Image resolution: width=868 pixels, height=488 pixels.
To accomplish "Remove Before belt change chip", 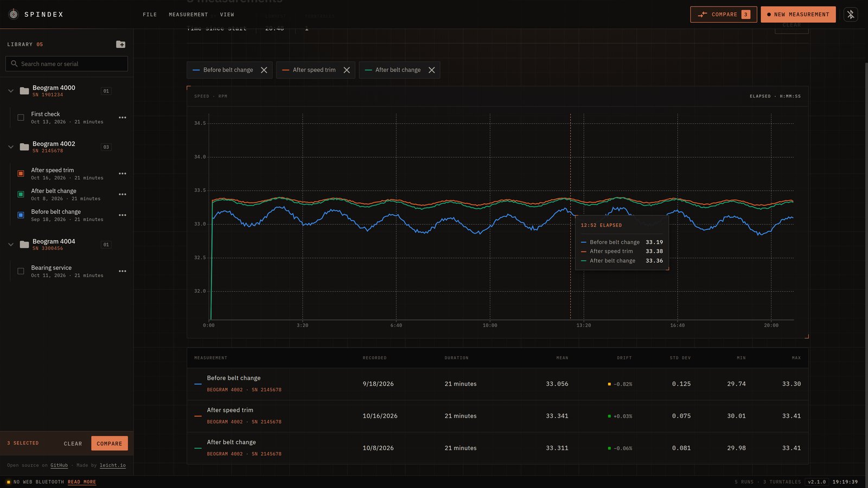I will [x=264, y=70].
